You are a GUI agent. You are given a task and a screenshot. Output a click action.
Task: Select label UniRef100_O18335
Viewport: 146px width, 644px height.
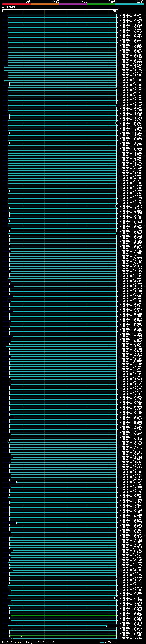pyautogui.click(x=131, y=203)
